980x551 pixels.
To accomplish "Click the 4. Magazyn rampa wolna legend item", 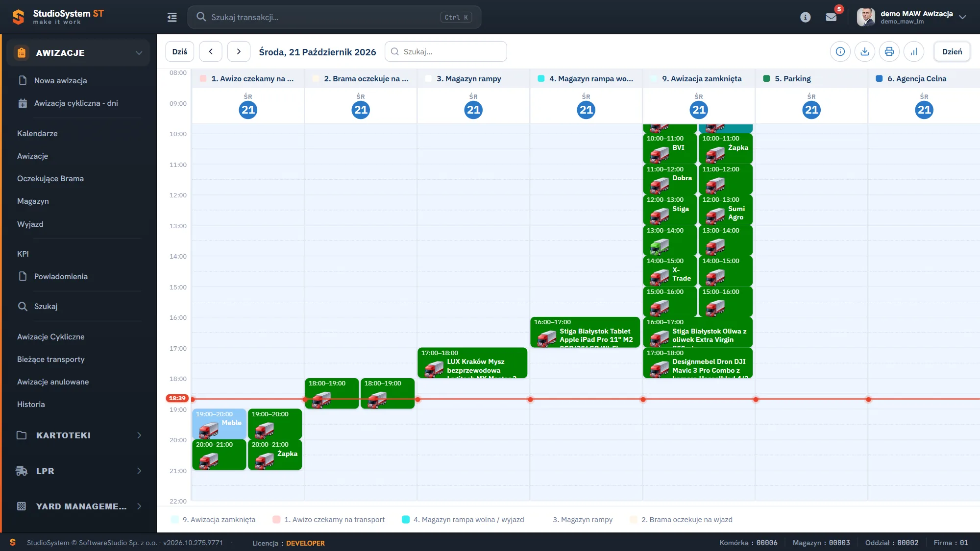I will pyautogui.click(x=463, y=520).
